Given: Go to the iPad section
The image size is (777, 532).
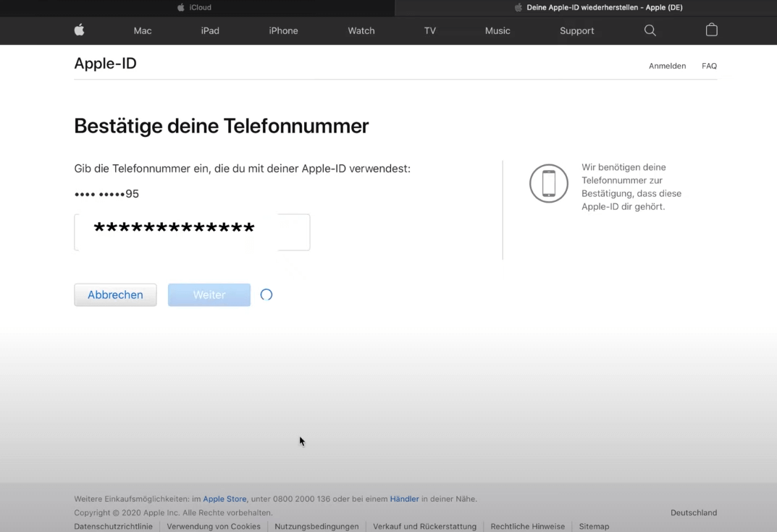Looking at the screenshot, I should (x=210, y=30).
